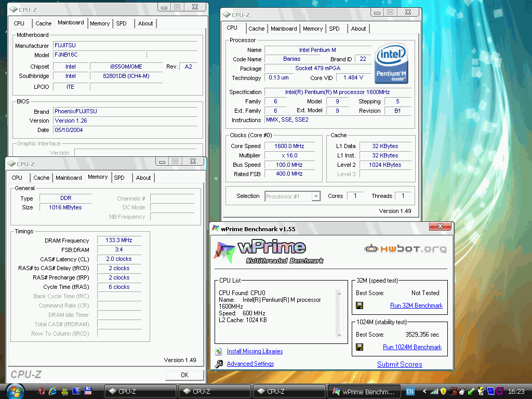Viewport: 532px width, 399px height.
Task: Click the blue panel quick launch icon
Action: (x=76, y=391)
